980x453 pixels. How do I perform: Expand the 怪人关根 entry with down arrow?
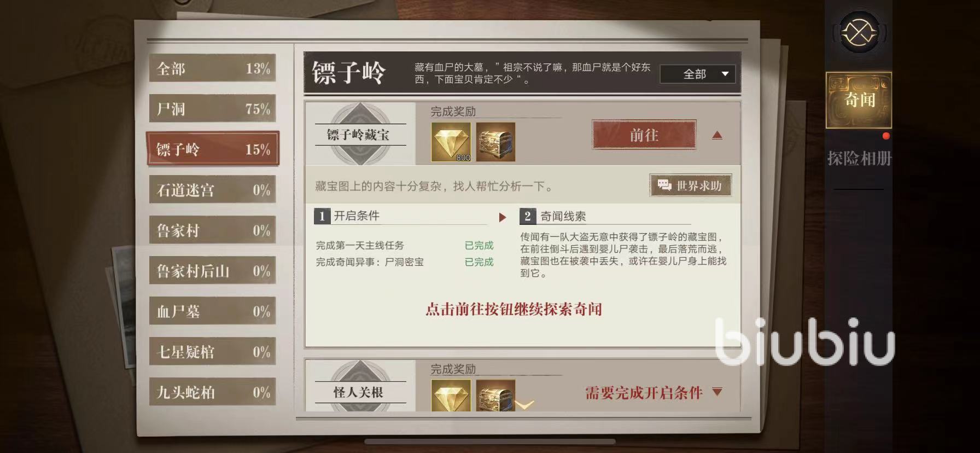pyautogui.click(x=717, y=392)
